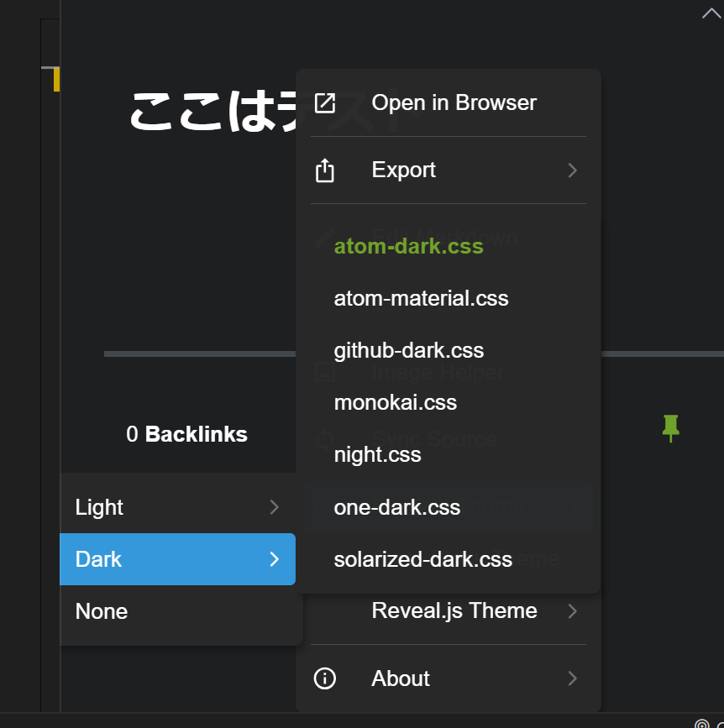Click the up chevron at top-right corner

(x=711, y=13)
